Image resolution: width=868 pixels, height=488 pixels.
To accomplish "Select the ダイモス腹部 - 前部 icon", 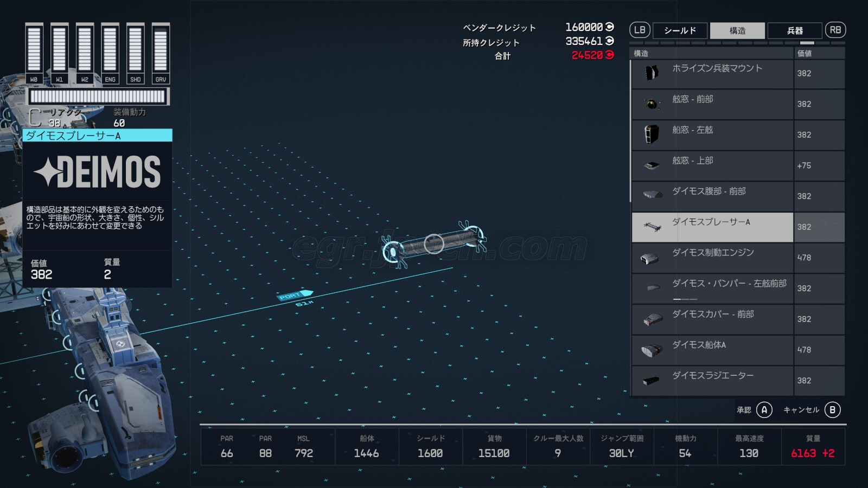I will [652, 195].
